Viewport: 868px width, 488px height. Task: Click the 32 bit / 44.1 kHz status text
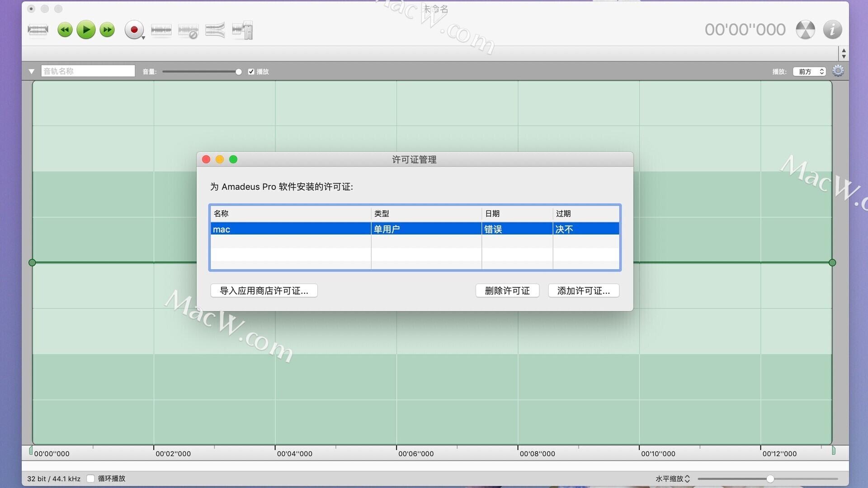point(54,479)
